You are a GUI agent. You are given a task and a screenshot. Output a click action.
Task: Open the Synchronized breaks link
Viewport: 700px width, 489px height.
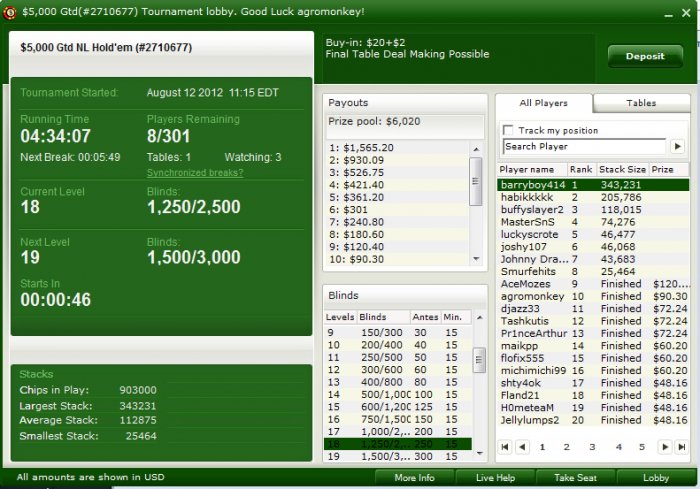[x=195, y=173]
